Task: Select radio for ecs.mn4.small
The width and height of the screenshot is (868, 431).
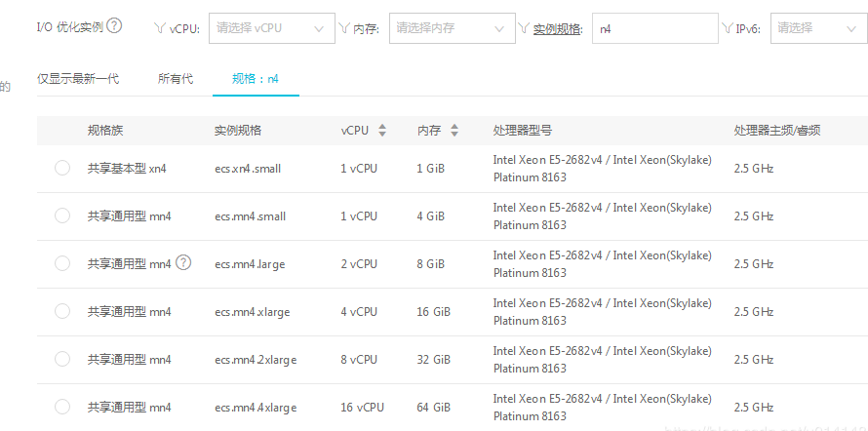Action: click(x=62, y=215)
